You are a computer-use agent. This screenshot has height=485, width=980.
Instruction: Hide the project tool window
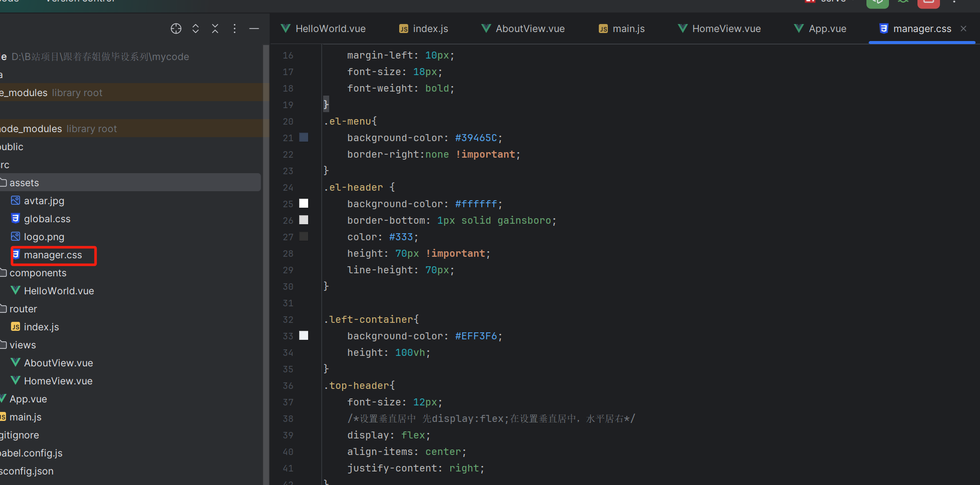254,29
